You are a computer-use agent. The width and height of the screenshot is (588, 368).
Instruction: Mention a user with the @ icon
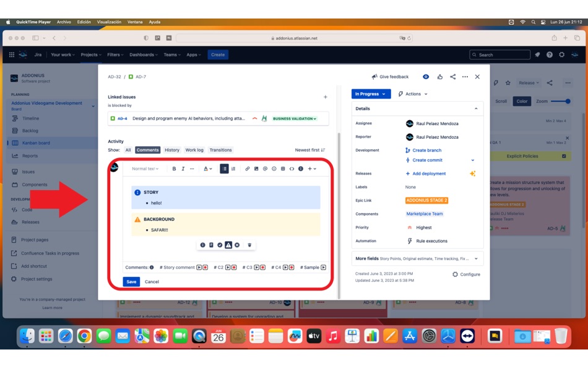pos(265,169)
